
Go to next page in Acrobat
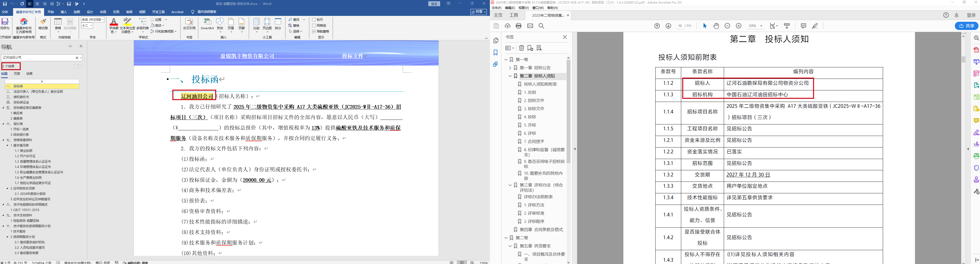[x=668, y=26]
